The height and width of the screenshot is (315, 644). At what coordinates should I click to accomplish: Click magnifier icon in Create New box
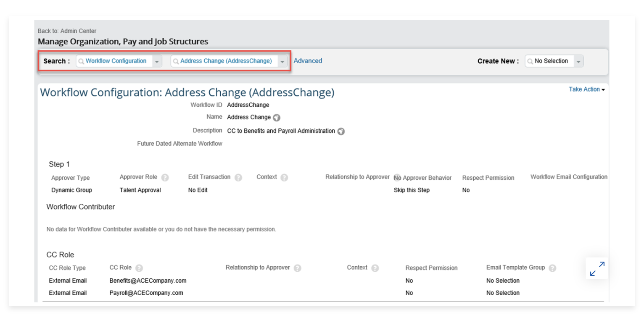tap(531, 61)
